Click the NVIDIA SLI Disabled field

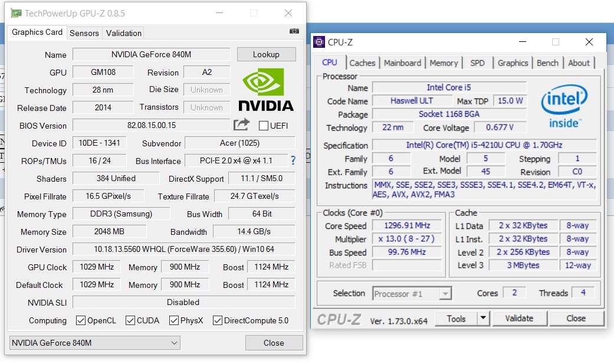click(x=184, y=302)
